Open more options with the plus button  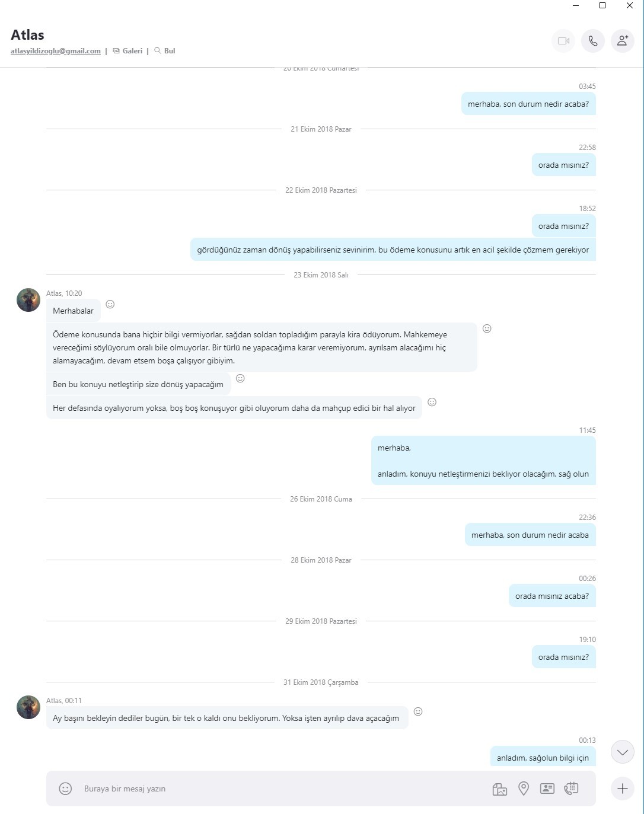tap(623, 789)
